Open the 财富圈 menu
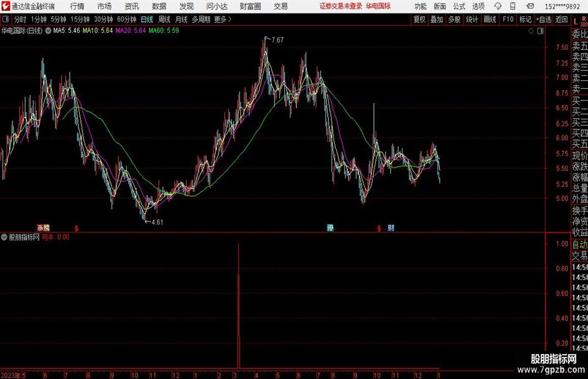The width and height of the screenshot is (588, 379). [x=251, y=6]
